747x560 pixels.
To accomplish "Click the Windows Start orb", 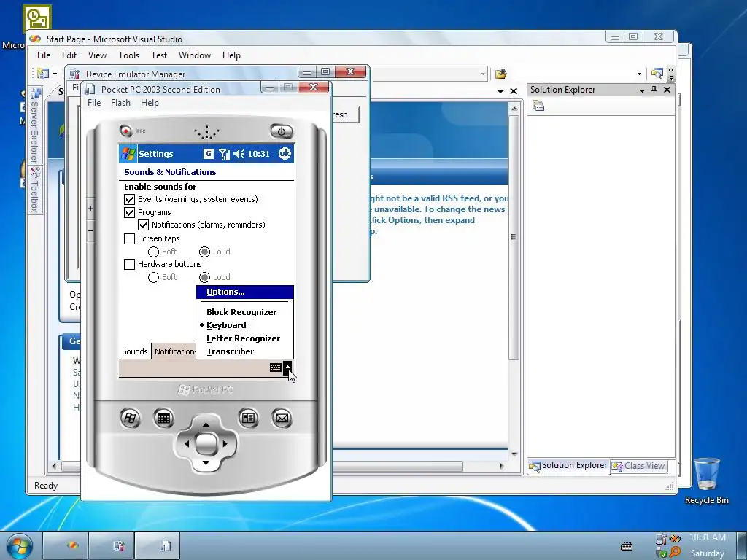I will [19, 546].
